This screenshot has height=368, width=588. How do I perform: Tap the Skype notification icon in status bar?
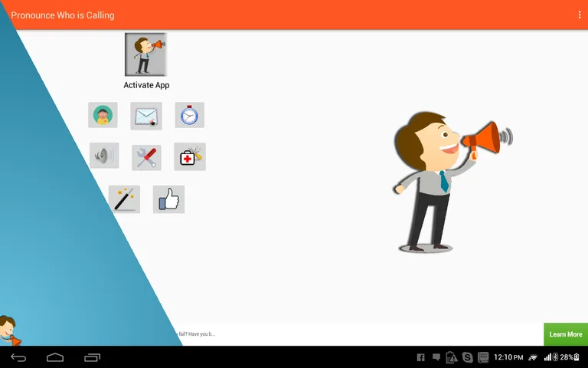(467, 357)
